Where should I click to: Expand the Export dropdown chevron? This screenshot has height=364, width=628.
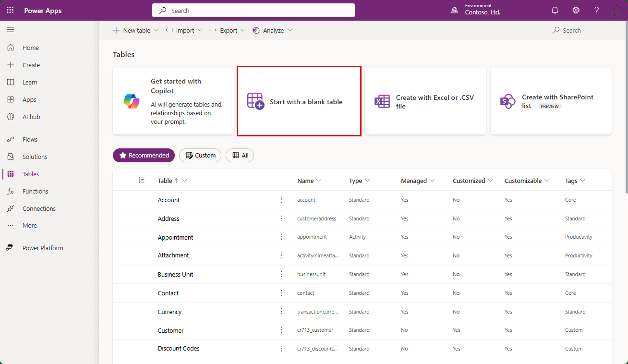pyautogui.click(x=243, y=30)
